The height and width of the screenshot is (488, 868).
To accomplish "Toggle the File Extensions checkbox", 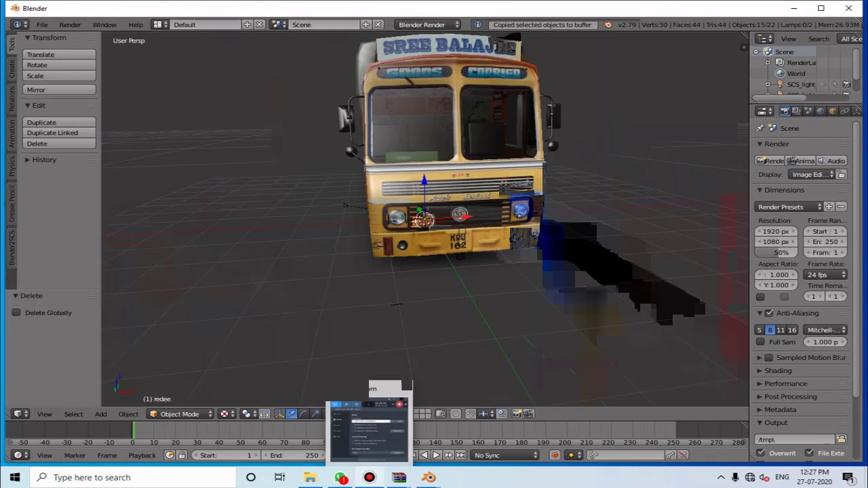I will [x=809, y=453].
